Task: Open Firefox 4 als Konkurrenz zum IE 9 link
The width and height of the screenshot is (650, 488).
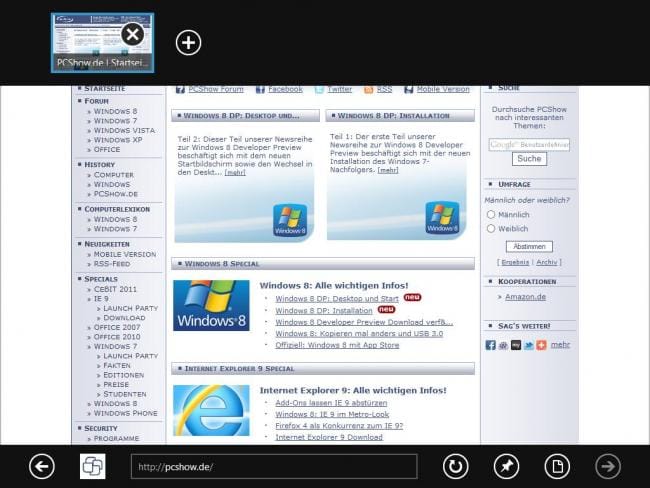Action: coord(339,426)
